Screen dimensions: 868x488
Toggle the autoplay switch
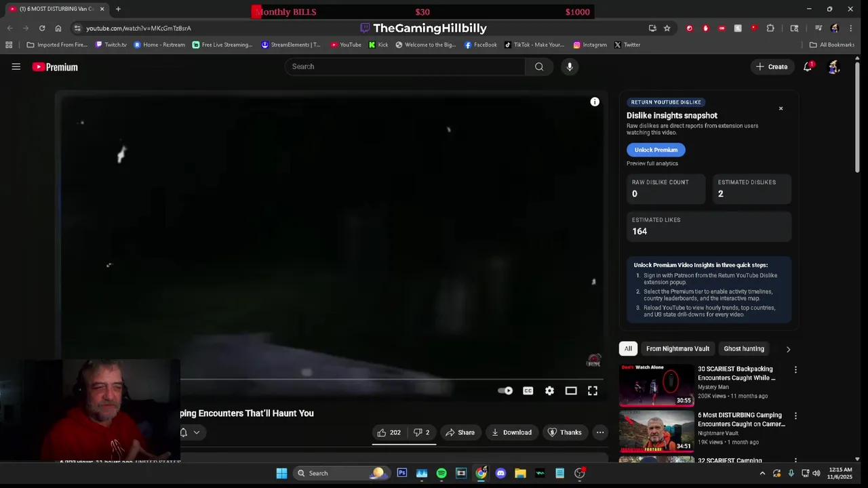tap(505, 390)
